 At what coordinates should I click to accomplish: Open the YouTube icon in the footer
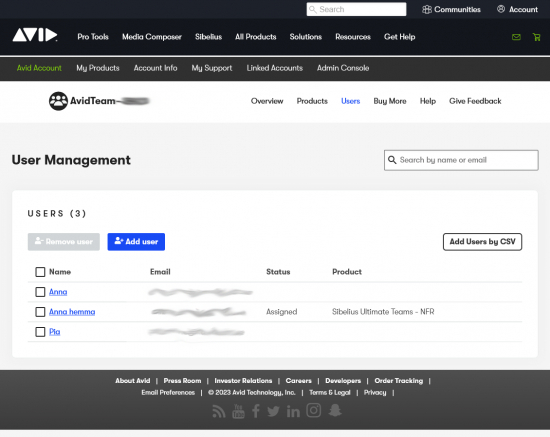(x=238, y=411)
